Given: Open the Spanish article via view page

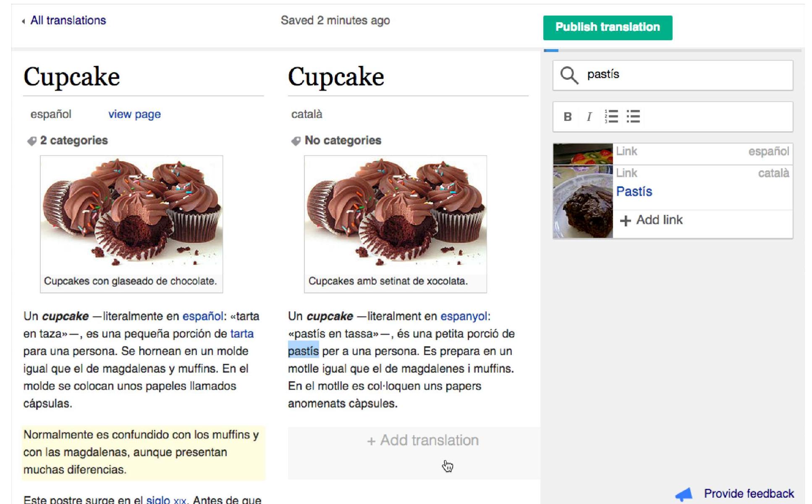Looking at the screenshot, I should (x=134, y=114).
